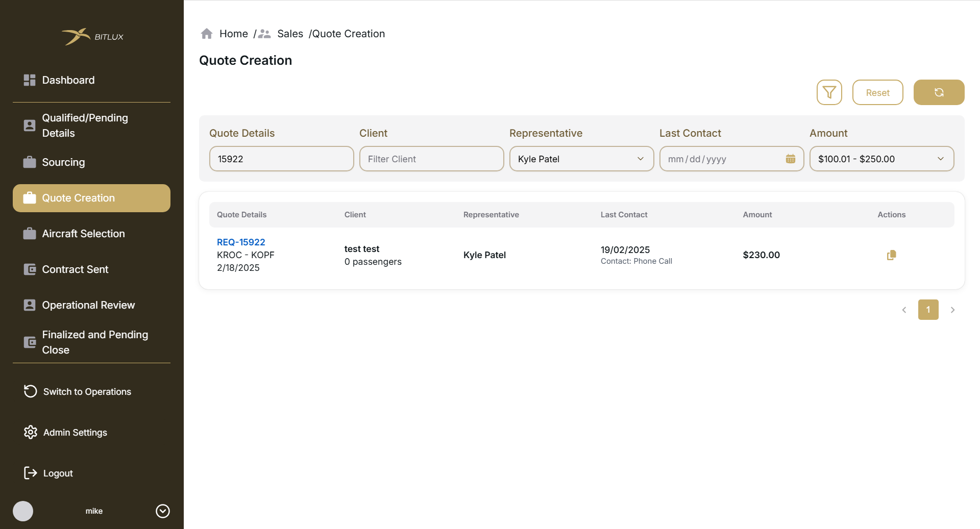The height and width of the screenshot is (529, 980).
Task: Open Dashboard from the sidebar
Action: click(x=68, y=80)
